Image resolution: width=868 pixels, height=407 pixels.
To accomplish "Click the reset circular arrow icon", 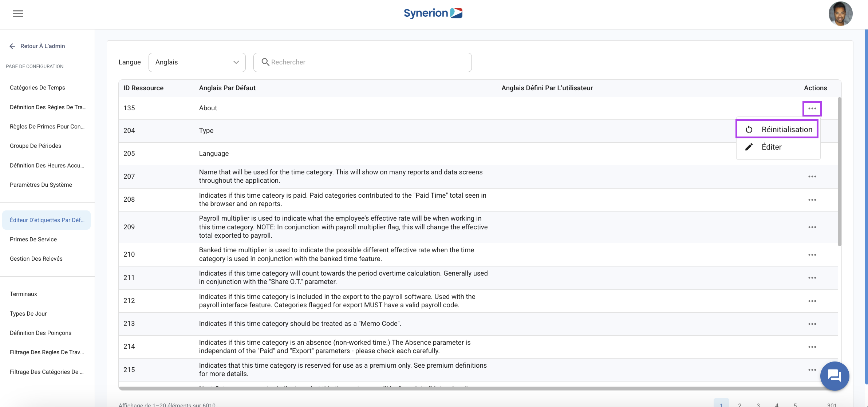I will pyautogui.click(x=749, y=130).
